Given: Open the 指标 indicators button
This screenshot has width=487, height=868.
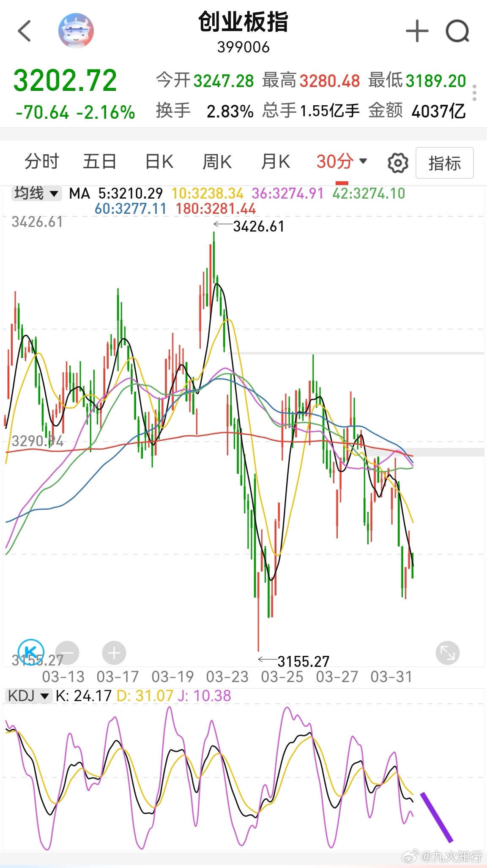Looking at the screenshot, I should [445, 163].
